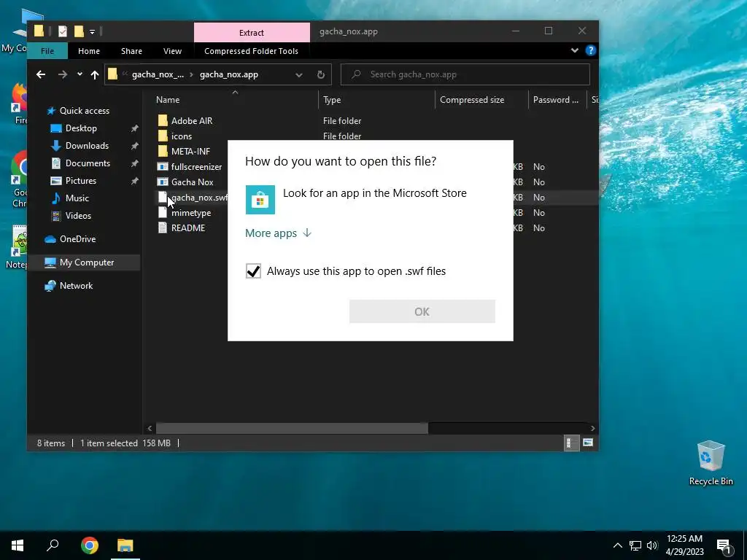747x560 pixels.
Task: Select the icons folder
Action: click(x=181, y=136)
